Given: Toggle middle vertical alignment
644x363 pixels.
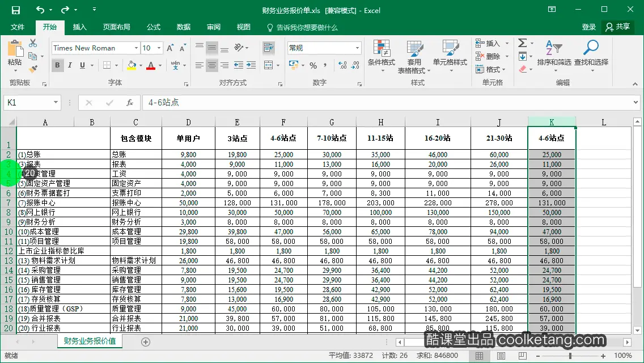Looking at the screenshot, I should click(212, 48).
